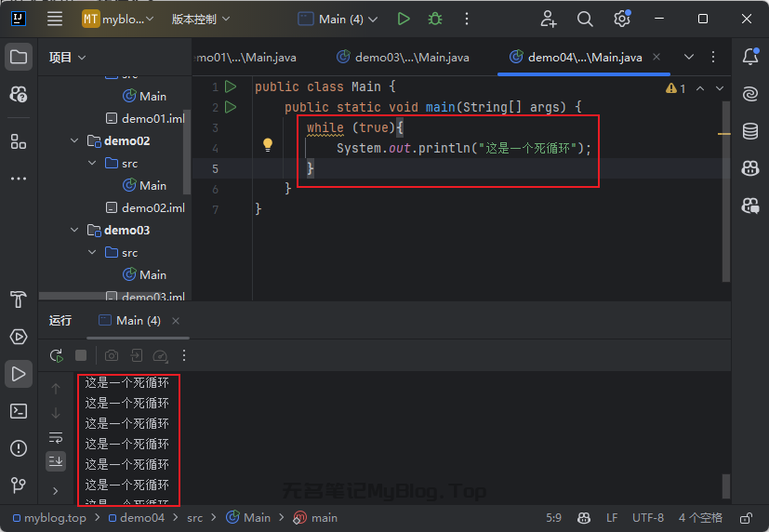Toggle the read-only lock in status bar
The height and width of the screenshot is (532, 769).
pyautogui.click(x=746, y=518)
